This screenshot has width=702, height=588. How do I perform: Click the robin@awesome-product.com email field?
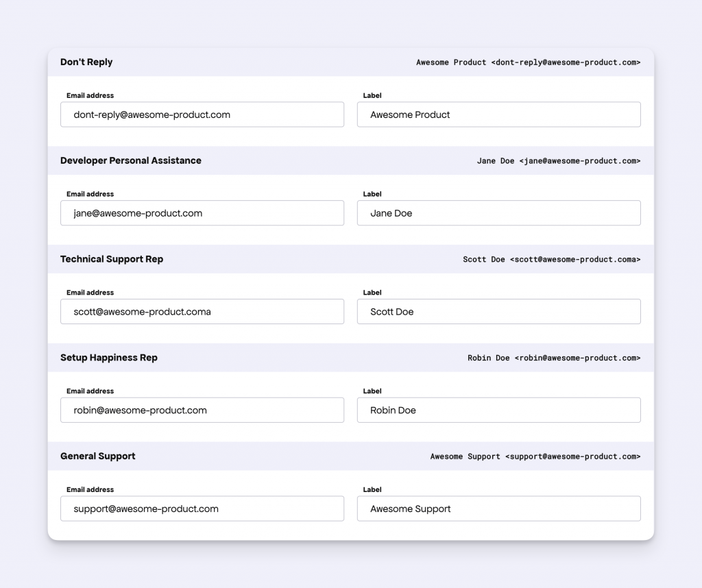[202, 410]
